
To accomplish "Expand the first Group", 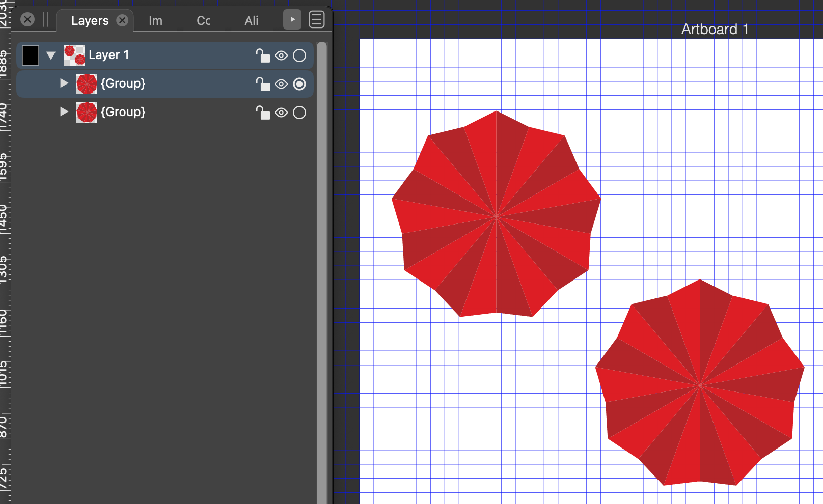I will pos(64,83).
